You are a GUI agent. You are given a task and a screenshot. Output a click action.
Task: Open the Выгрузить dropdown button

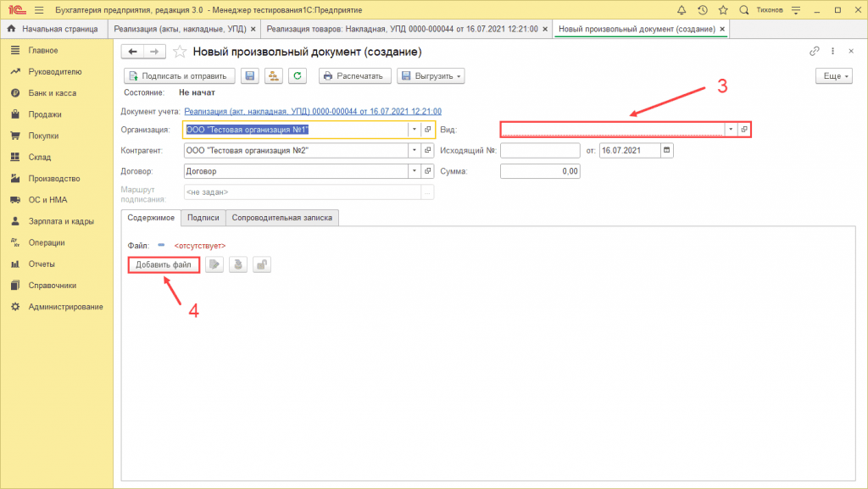[431, 76]
